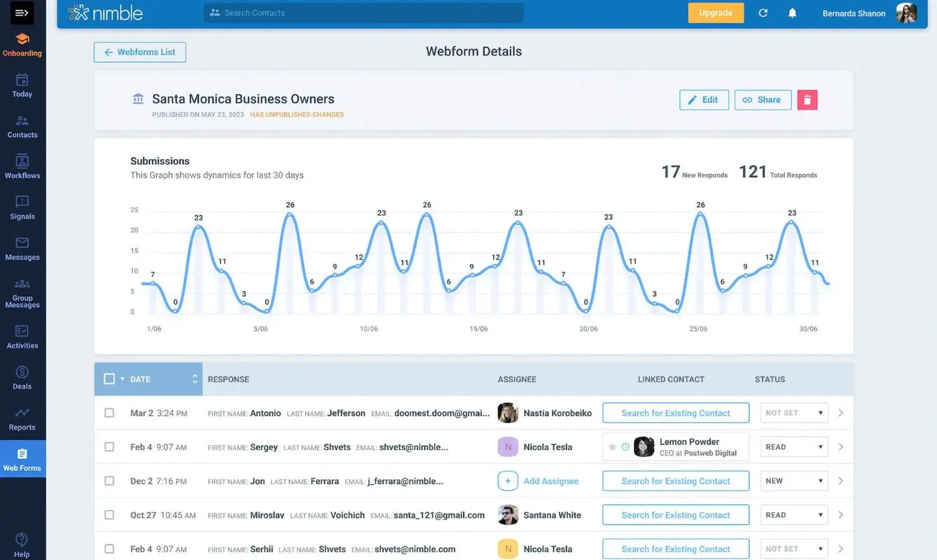Screen dimensions: 937x560
Task: Open Contacts in the sidebar
Action: coord(22,127)
